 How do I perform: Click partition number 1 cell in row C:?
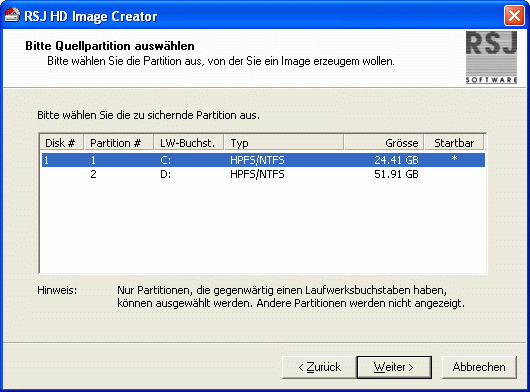pos(93,160)
